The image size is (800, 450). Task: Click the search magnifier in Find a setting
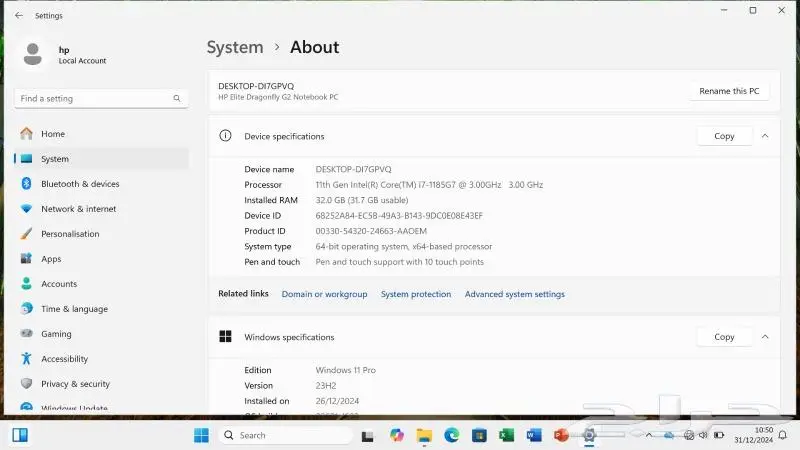(x=177, y=98)
